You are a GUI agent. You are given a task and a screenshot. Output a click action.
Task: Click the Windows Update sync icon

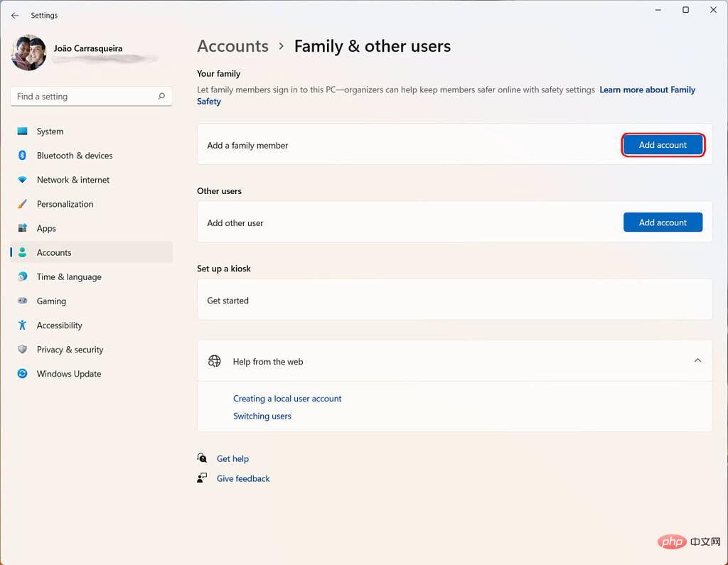23,374
